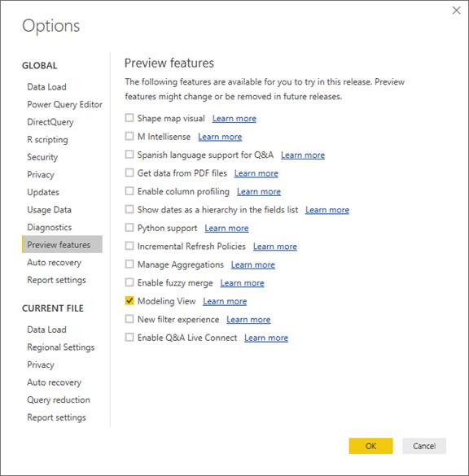Image resolution: width=469 pixels, height=476 pixels.
Task: Enable the Shape map visual checkbox
Action: [129, 118]
